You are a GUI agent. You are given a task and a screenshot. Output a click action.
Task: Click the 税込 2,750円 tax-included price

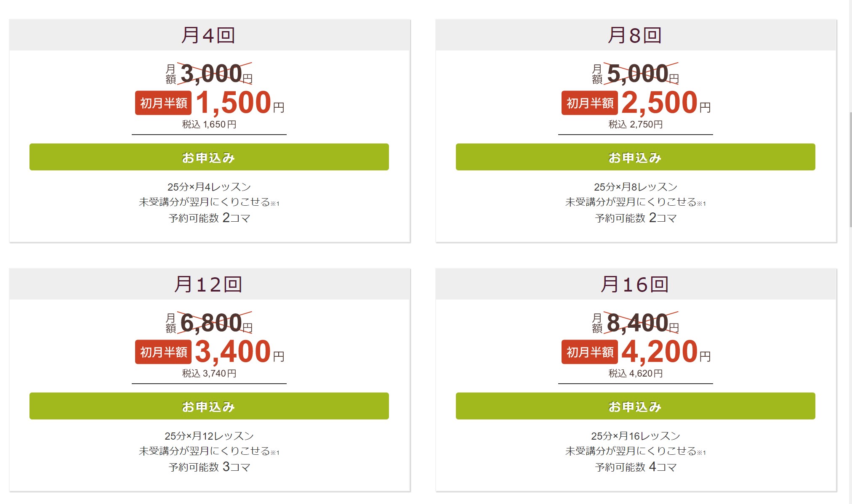tap(636, 125)
